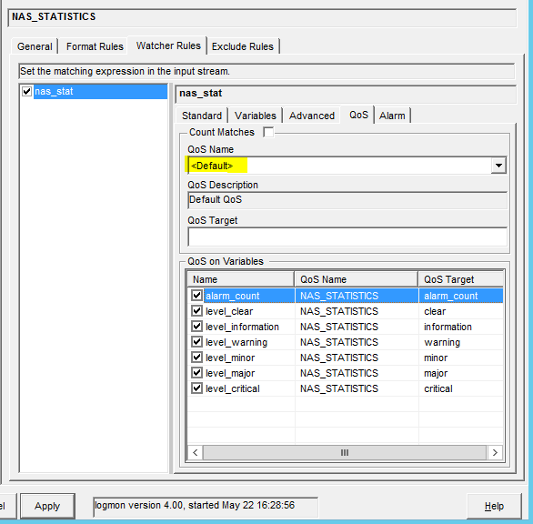Open the Advanced sub-tab
Viewport: 533px width, 524px height.
click(312, 116)
